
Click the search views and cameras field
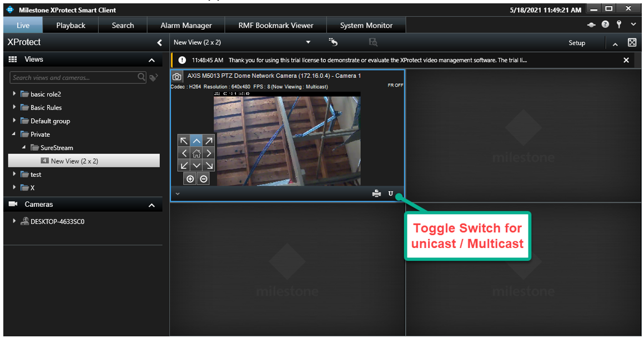tap(73, 78)
